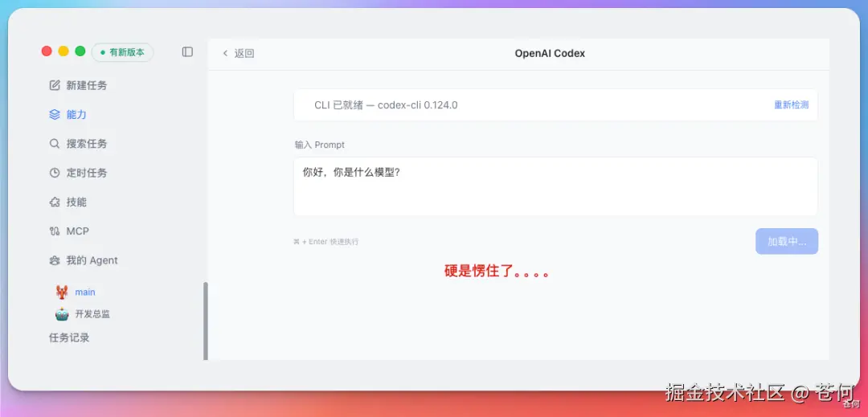Click the 加载中... button
Image resolution: width=868 pixels, height=417 pixels.
pos(787,241)
